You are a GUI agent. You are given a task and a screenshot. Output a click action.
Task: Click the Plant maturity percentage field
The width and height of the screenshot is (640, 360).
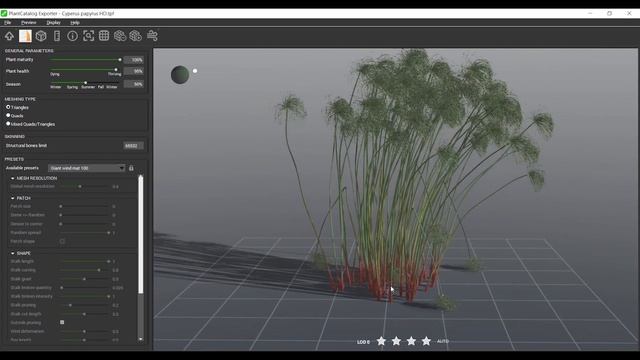(134, 60)
